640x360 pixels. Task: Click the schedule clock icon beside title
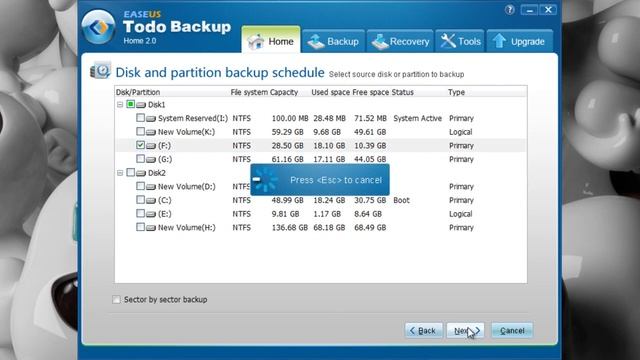tap(100, 71)
